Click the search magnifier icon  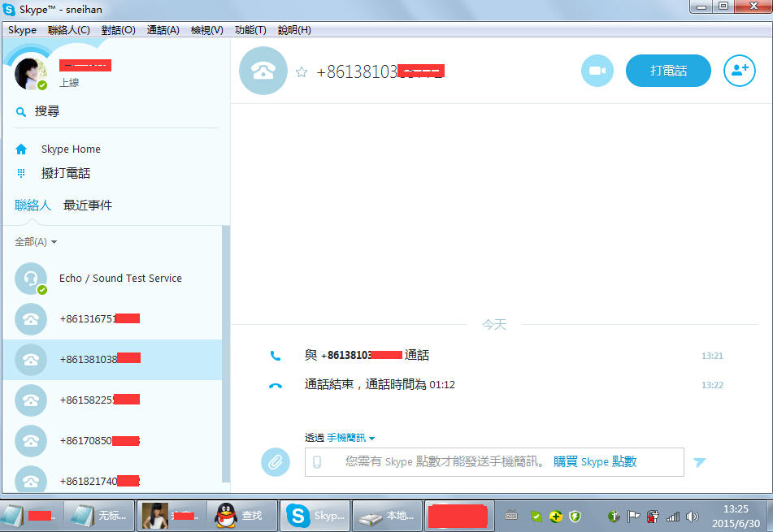click(20, 112)
